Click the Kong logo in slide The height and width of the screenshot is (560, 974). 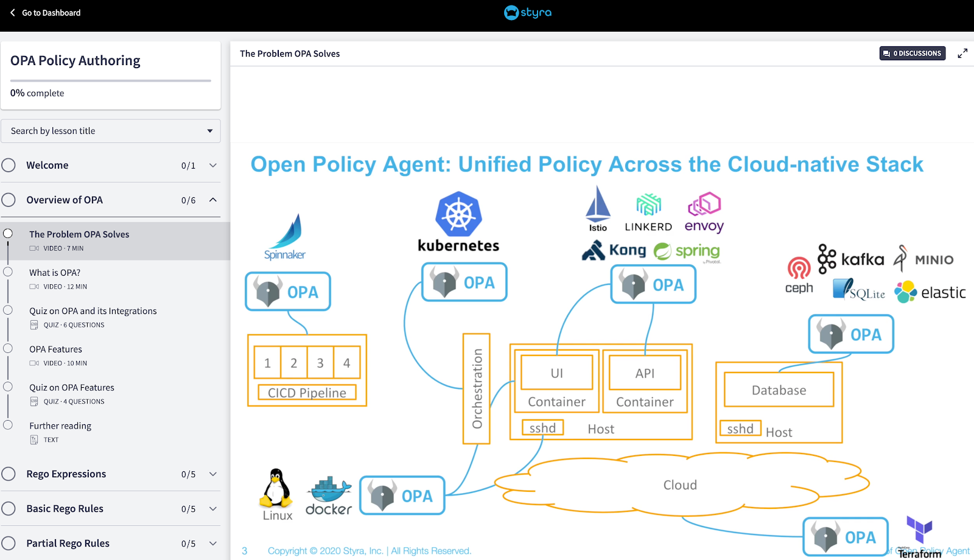[x=614, y=250]
